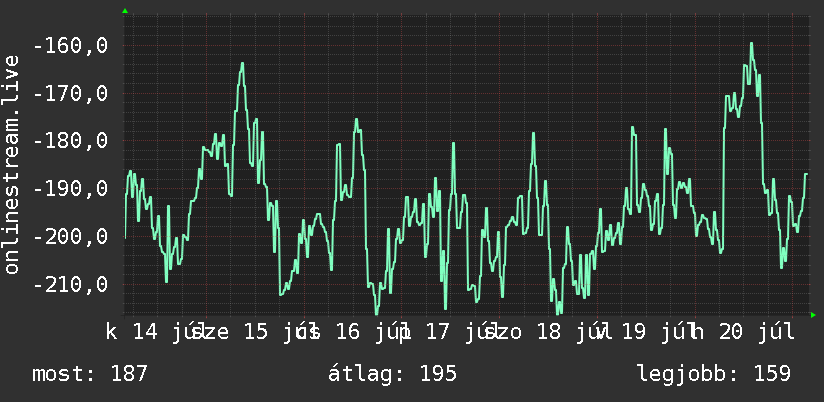Click the most: 187 current value
The image size is (824, 402).
pos(90,374)
